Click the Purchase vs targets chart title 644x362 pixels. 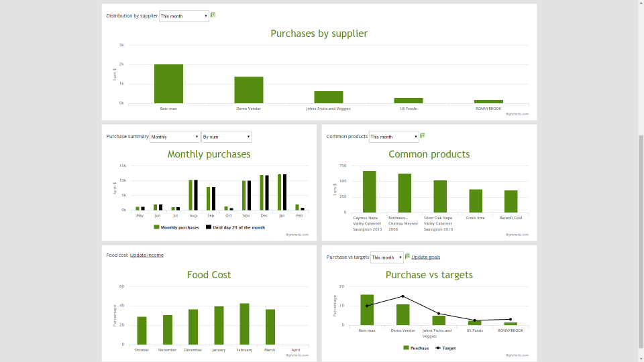pos(429,275)
